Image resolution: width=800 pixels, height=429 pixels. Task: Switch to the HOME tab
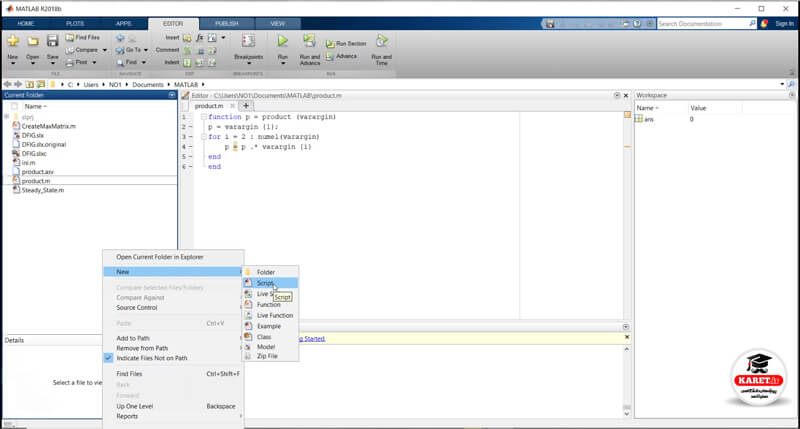click(x=26, y=23)
